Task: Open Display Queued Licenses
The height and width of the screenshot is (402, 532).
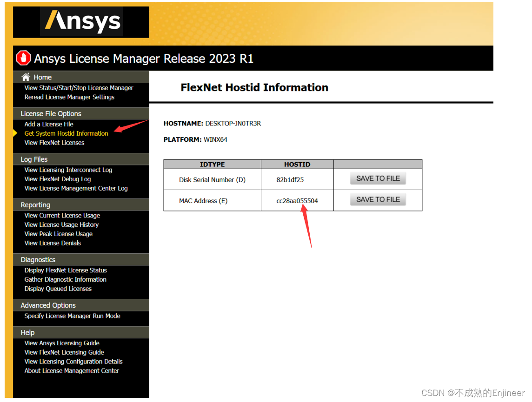Action: 58,289
